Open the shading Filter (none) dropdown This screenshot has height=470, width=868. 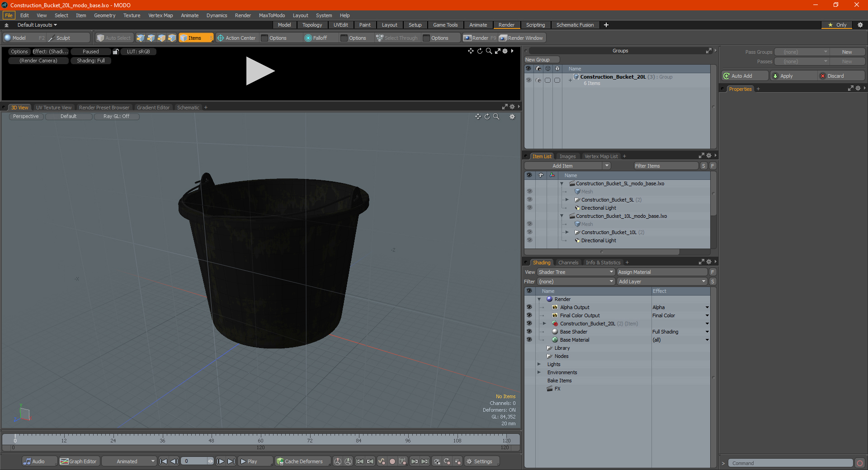pos(576,282)
